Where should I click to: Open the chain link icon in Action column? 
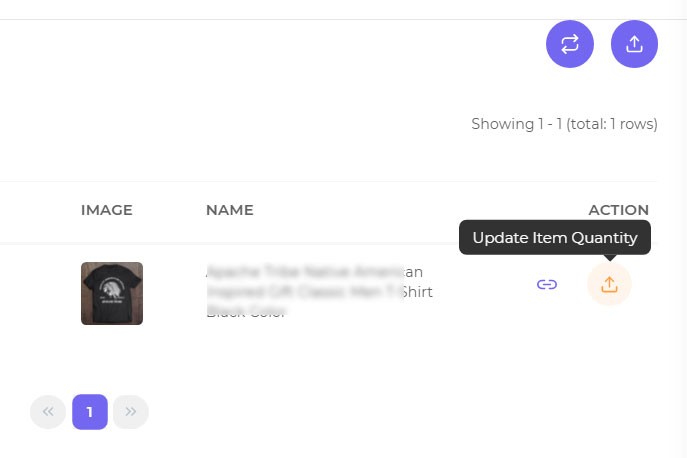[547, 284]
